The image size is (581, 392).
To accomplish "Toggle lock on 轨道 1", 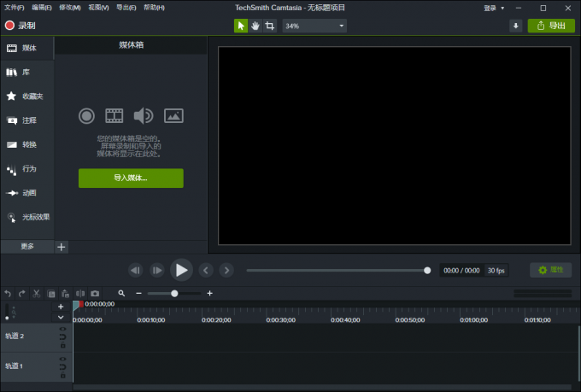I will click(x=62, y=375).
